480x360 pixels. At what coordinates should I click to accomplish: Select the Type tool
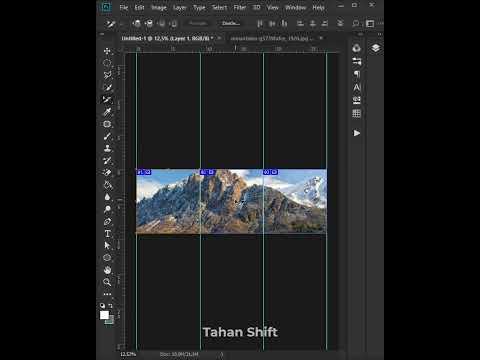(x=107, y=234)
